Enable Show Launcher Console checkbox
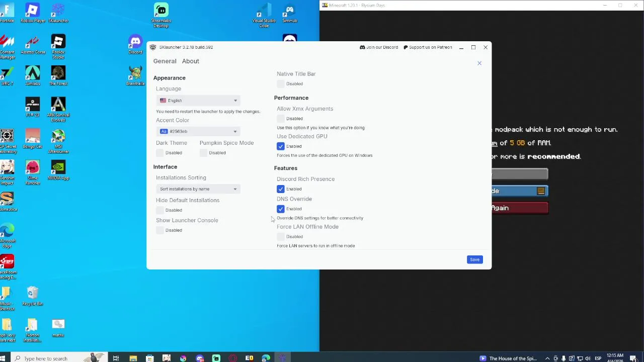This screenshot has width=644, height=362. pyautogui.click(x=160, y=230)
